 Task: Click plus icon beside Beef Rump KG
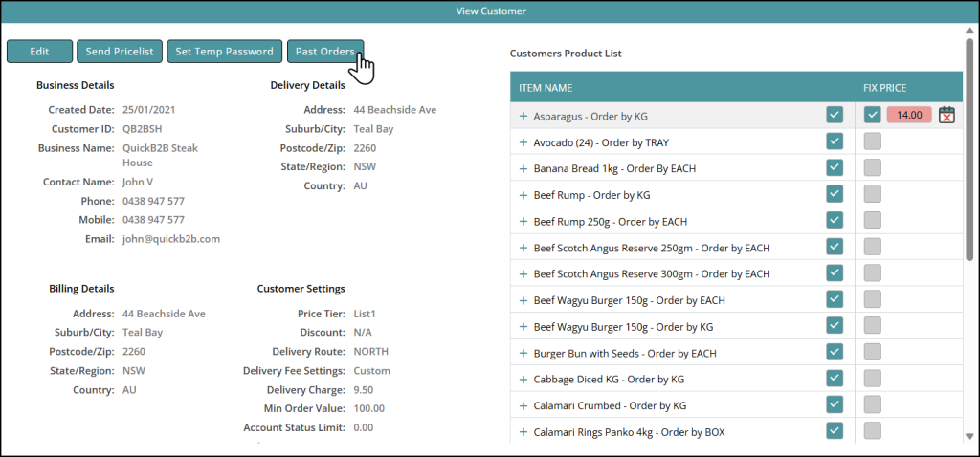tap(523, 195)
